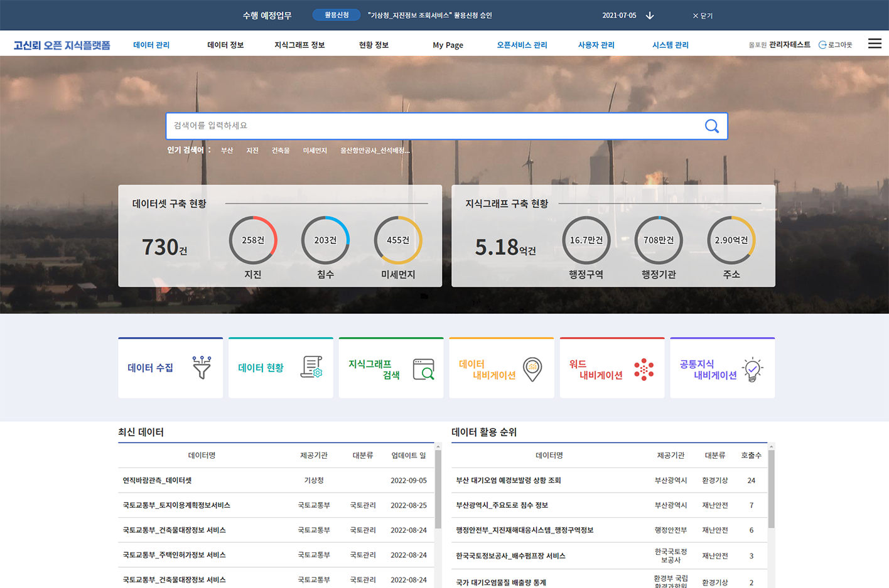Screen dimensions: 889x588
Task: Click in the 검색어를 입력하세요 search field
Action: coord(433,126)
